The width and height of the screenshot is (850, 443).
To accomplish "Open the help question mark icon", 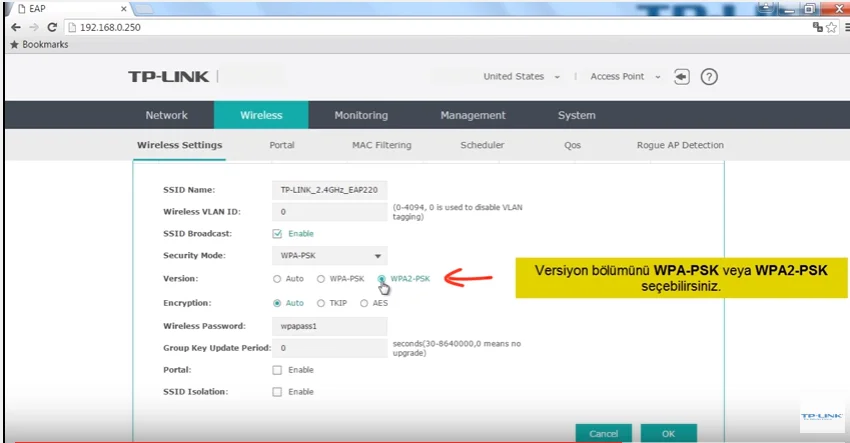I will [x=709, y=77].
